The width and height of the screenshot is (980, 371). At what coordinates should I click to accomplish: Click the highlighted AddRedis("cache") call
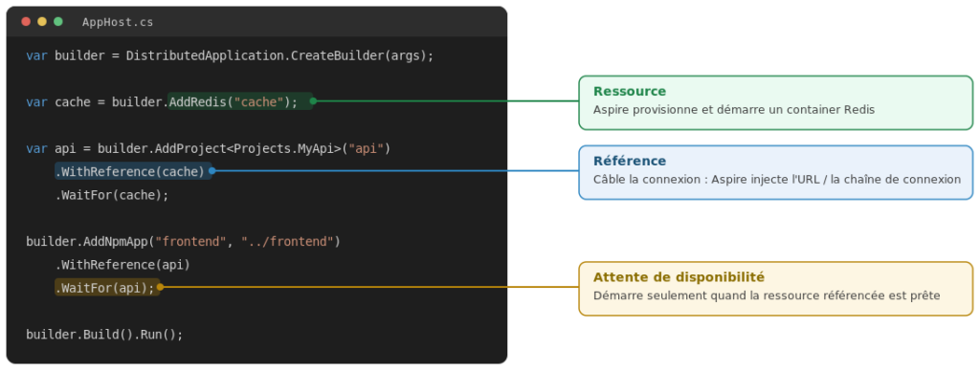tap(240, 101)
